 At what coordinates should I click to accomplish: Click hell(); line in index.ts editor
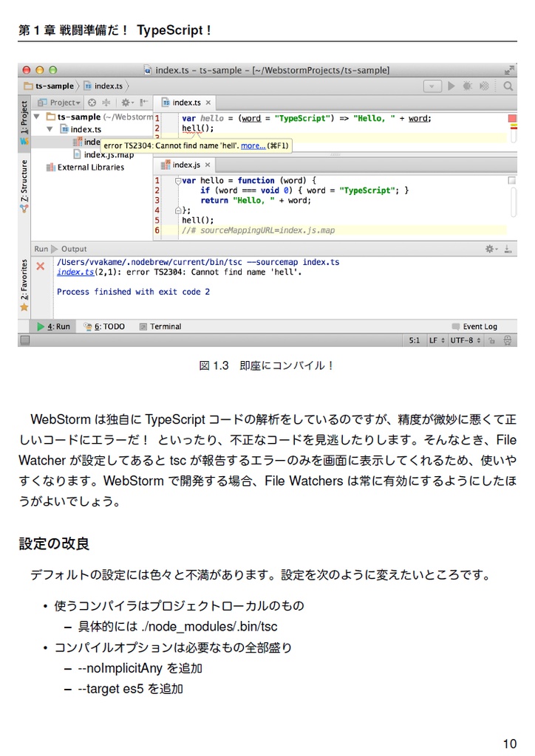[198, 128]
